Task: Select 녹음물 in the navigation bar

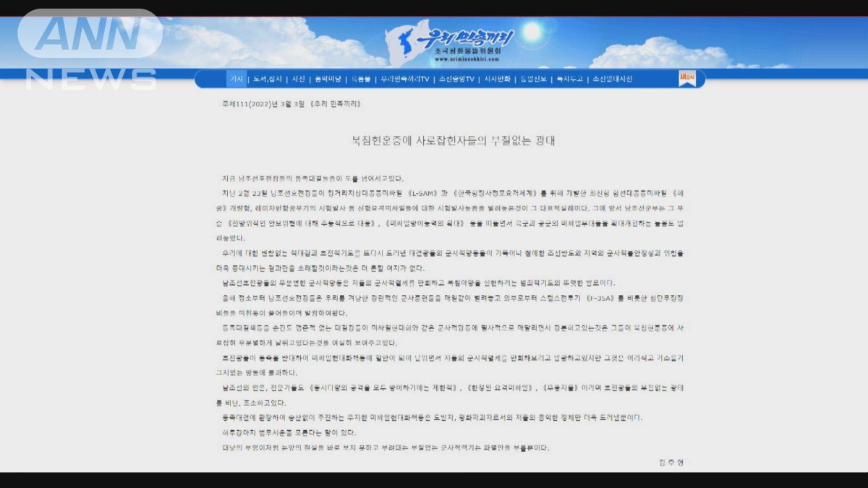Action: [x=361, y=79]
